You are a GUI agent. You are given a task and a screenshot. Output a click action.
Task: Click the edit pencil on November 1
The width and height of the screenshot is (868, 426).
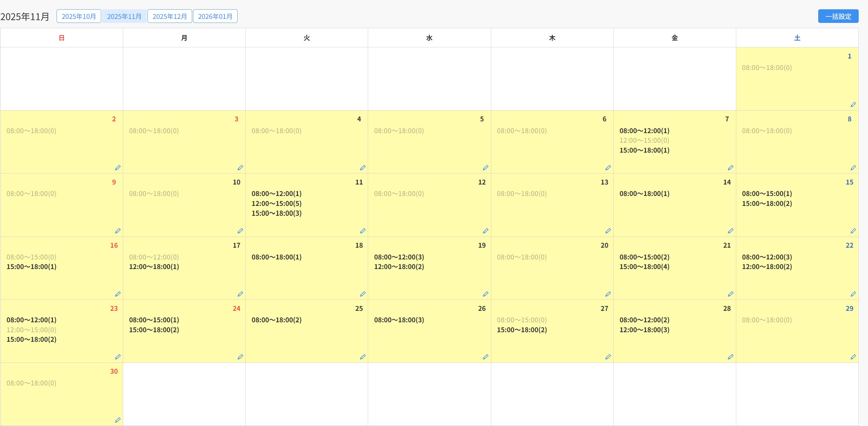853,105
